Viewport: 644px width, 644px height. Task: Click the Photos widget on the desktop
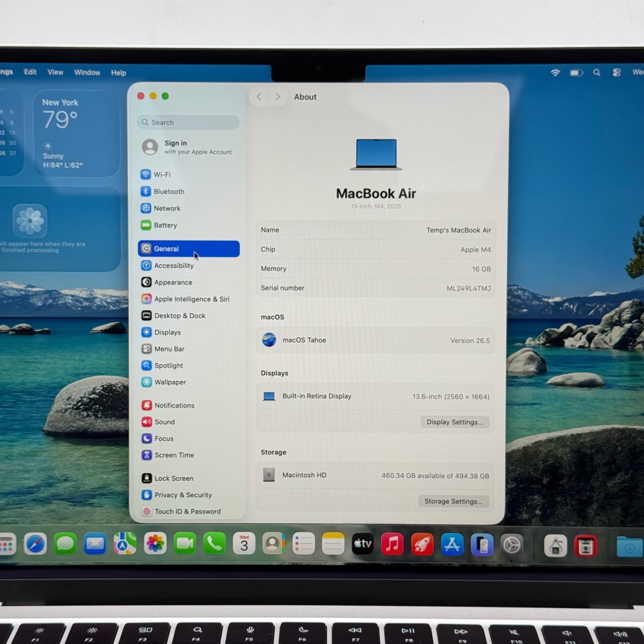click(60, 229)
